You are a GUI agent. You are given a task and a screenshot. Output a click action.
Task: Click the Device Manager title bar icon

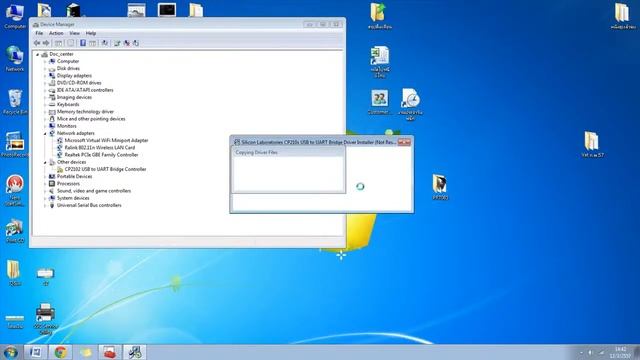36,24
